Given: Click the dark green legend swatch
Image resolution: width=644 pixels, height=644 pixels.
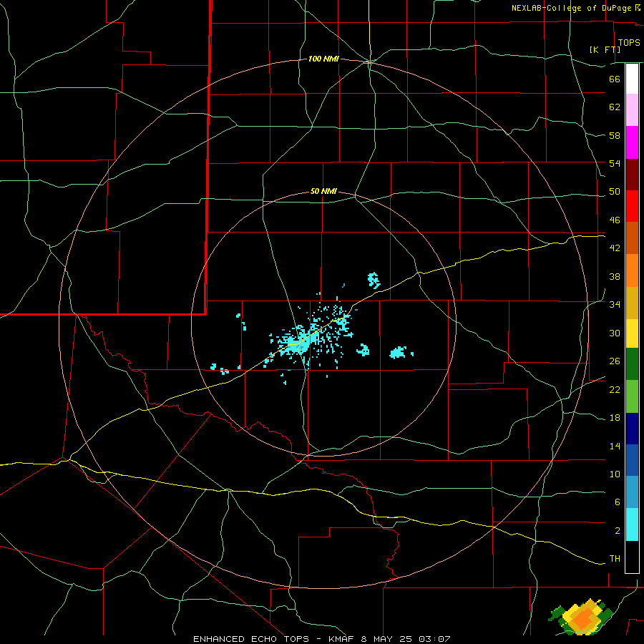Looking at the screenshot, I should (x=632, y=364).
